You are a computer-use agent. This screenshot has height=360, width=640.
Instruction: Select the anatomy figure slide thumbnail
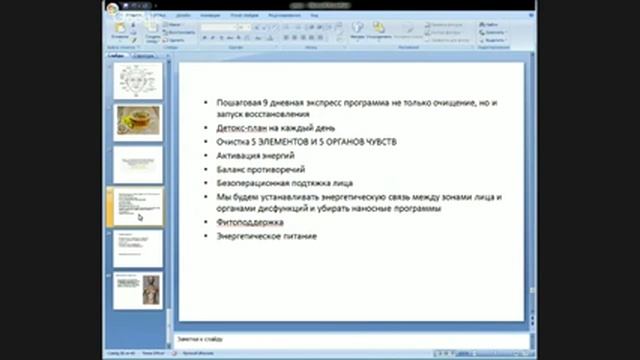(x=138, y=291)
